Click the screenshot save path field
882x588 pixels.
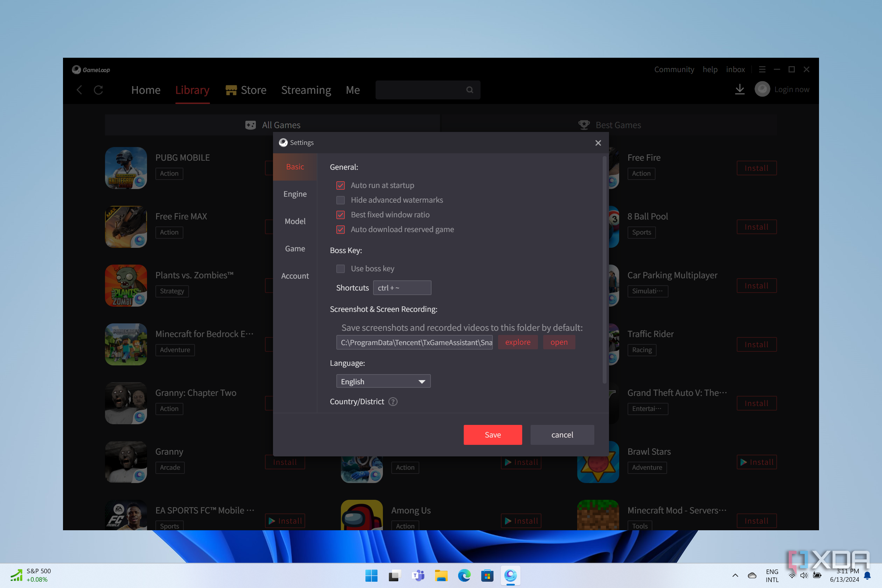414,342
